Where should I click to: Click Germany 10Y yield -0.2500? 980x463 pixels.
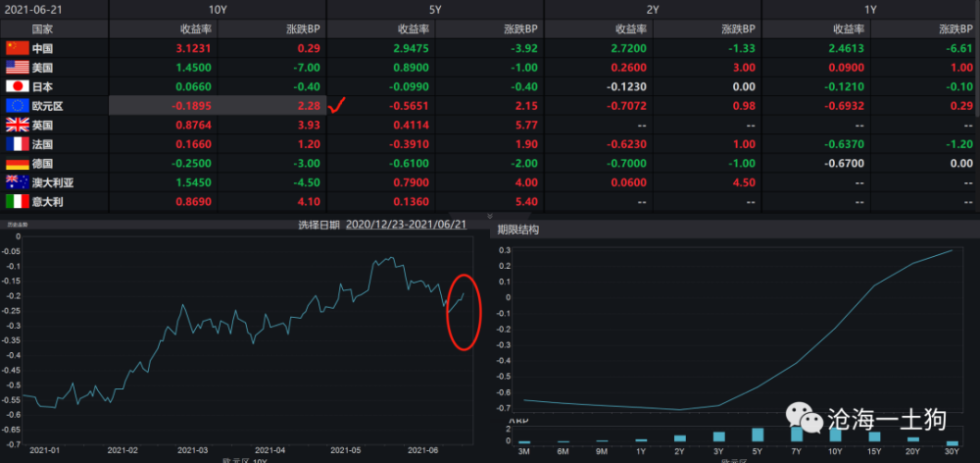coord(191,164)
